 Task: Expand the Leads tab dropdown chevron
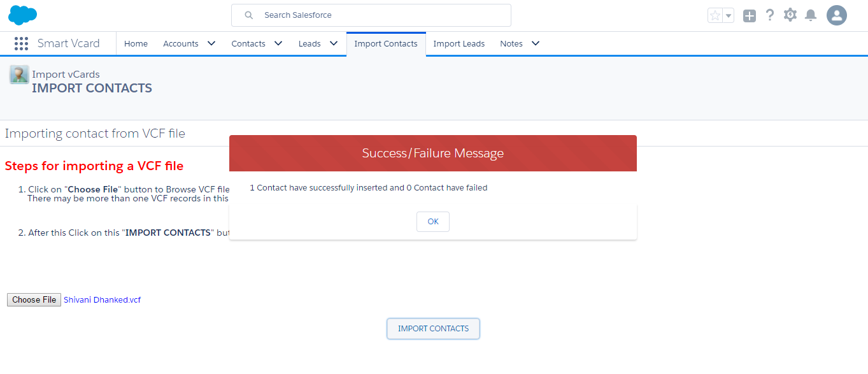(334, 43)
